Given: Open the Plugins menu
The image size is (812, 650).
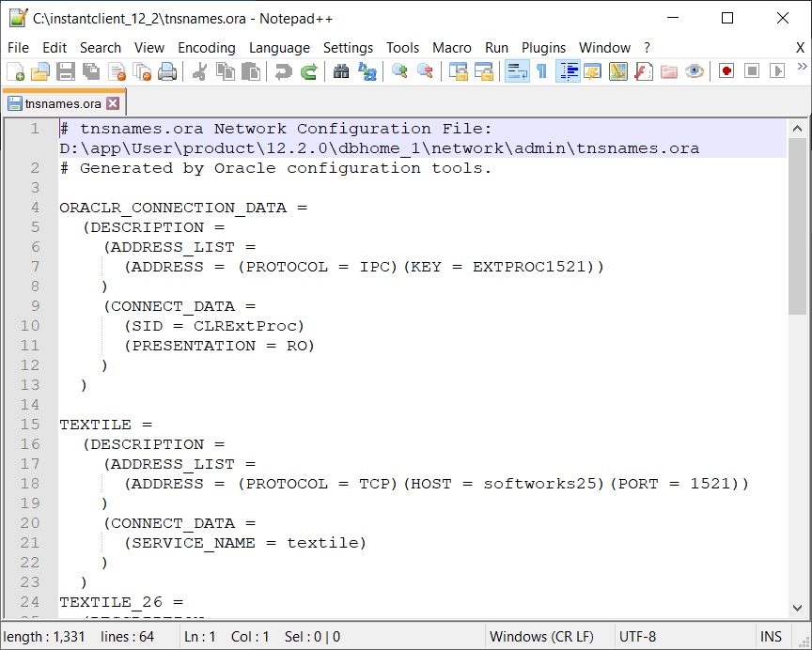Looking at the screenshot, I should pos(543,48).
